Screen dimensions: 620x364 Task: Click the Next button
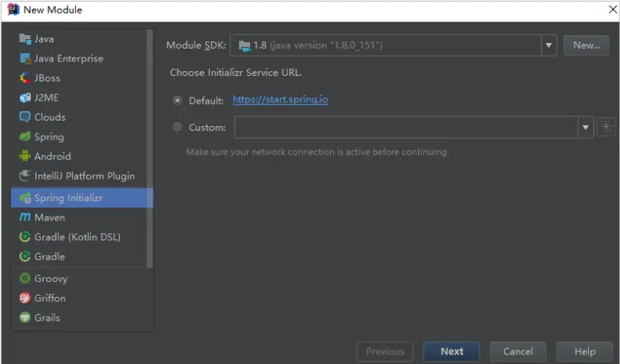451,351
